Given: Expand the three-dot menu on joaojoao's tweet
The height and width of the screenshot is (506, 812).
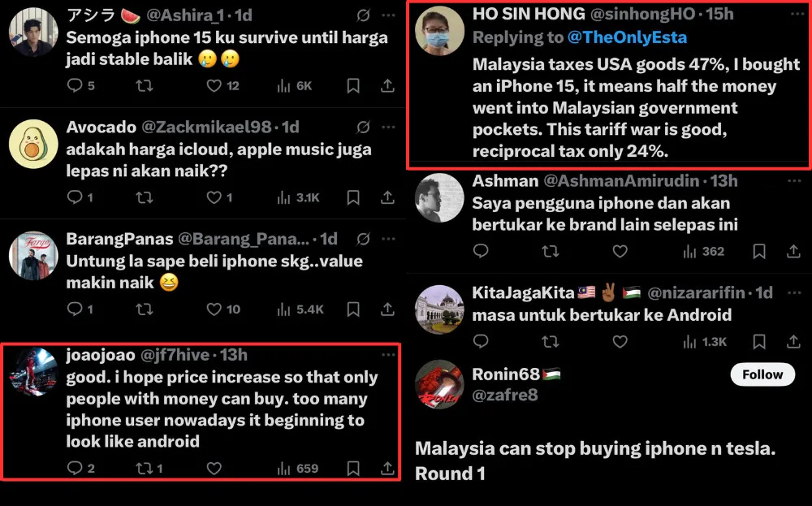Looking at the screenshot, I should tap(388, 355).
